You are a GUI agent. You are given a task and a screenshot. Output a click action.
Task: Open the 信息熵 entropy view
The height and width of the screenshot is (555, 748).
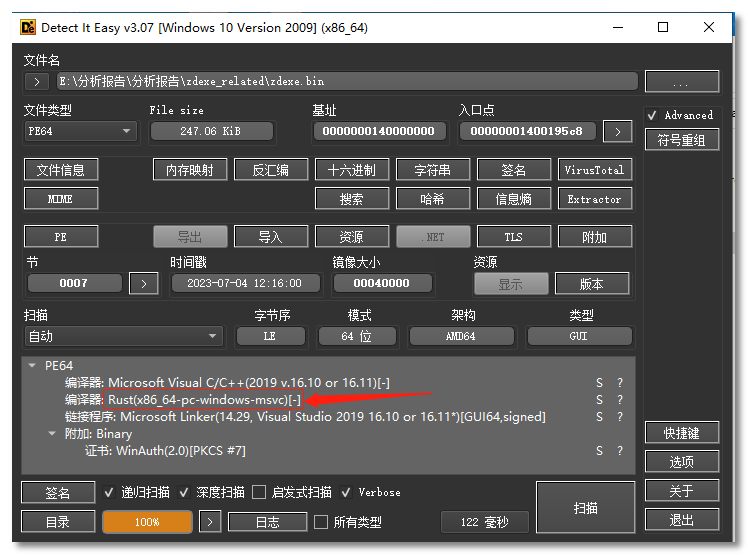pyautogui.click(x=513, y=199)
